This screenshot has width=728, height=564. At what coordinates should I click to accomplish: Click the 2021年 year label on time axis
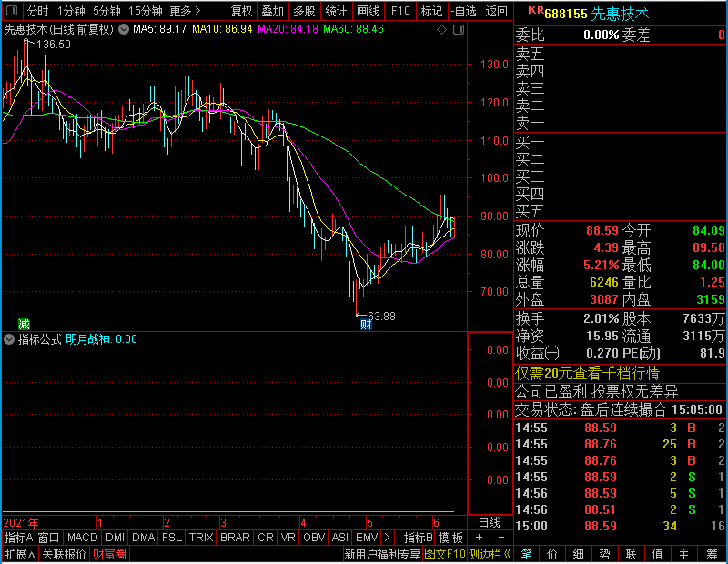pos(21,523)
